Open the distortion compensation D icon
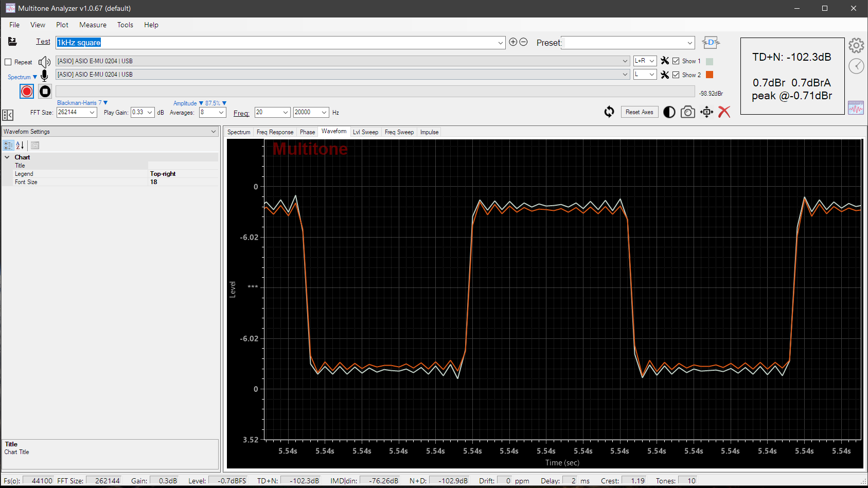The height and width of the screenshot is (488, 868). tap(711, 42)
